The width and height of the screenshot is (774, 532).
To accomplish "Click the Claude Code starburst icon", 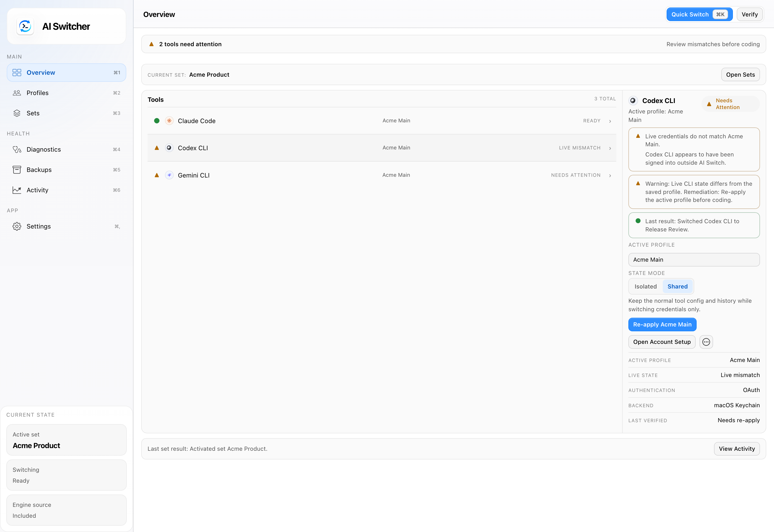I will pos(169,121).
